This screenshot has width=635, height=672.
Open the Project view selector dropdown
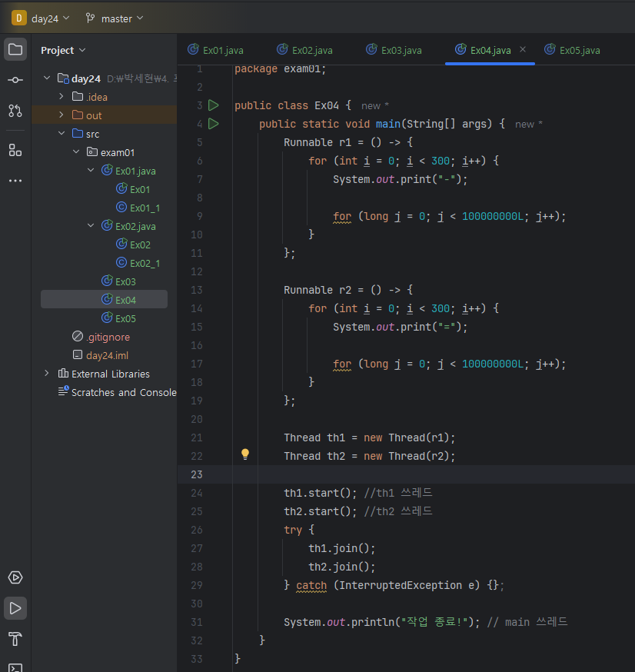(63, 50)
